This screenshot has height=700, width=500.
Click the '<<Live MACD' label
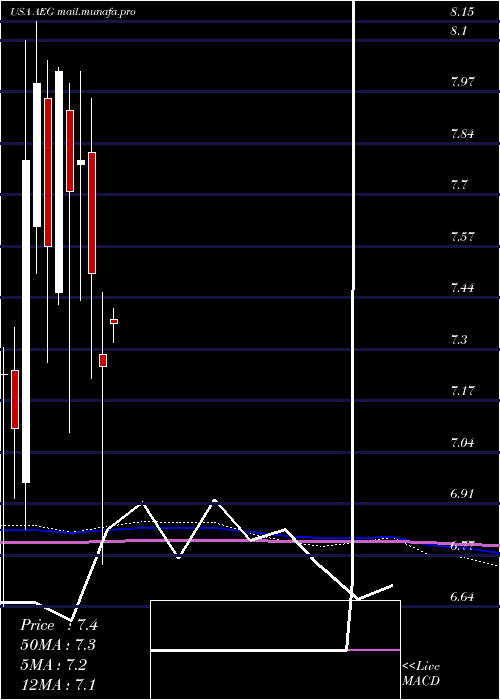click(421, 674)
